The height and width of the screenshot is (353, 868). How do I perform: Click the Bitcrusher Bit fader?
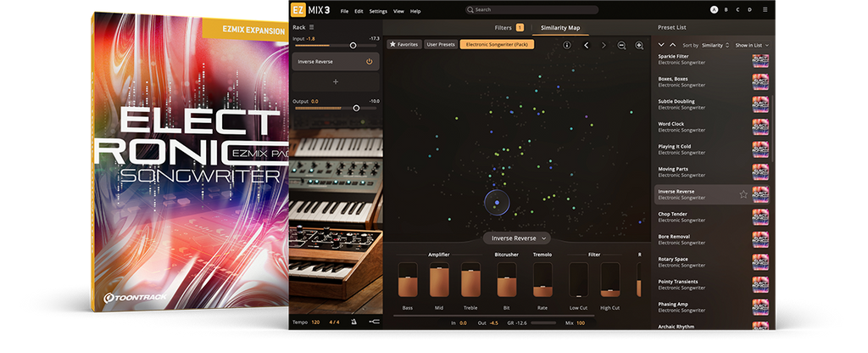pyautogui.click(x=507, y=280)
